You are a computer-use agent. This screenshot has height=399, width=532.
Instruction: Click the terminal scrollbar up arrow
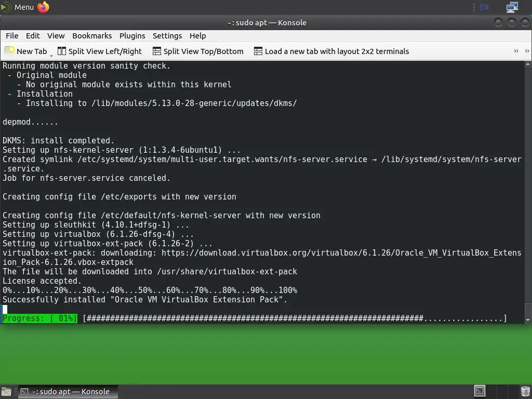(x=528, y=64)
